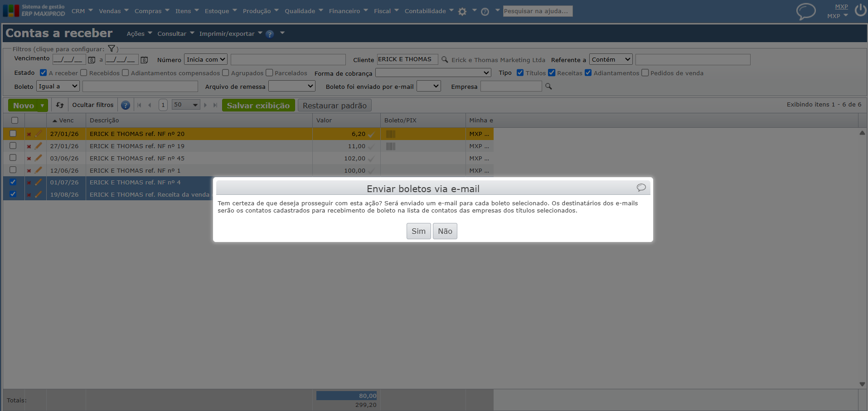Toggle the Pedidos de venda checkbox
868x411 pixels.
(645, 73)
